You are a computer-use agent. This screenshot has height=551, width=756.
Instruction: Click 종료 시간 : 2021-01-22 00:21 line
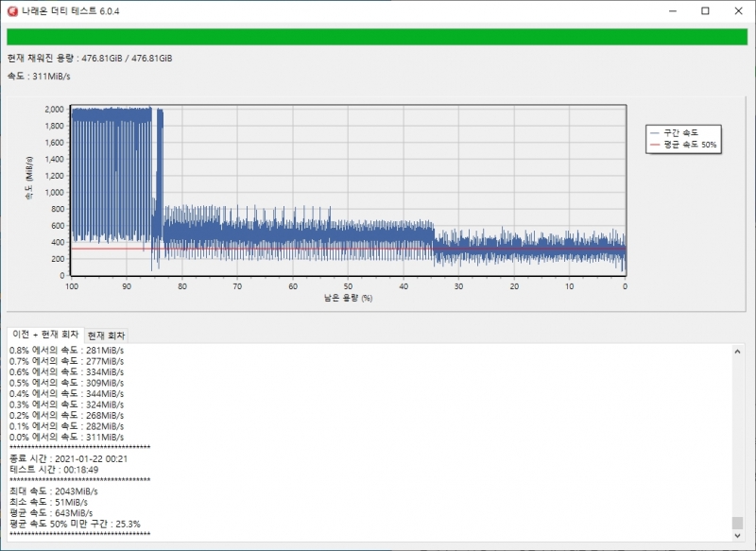[68, 459]
